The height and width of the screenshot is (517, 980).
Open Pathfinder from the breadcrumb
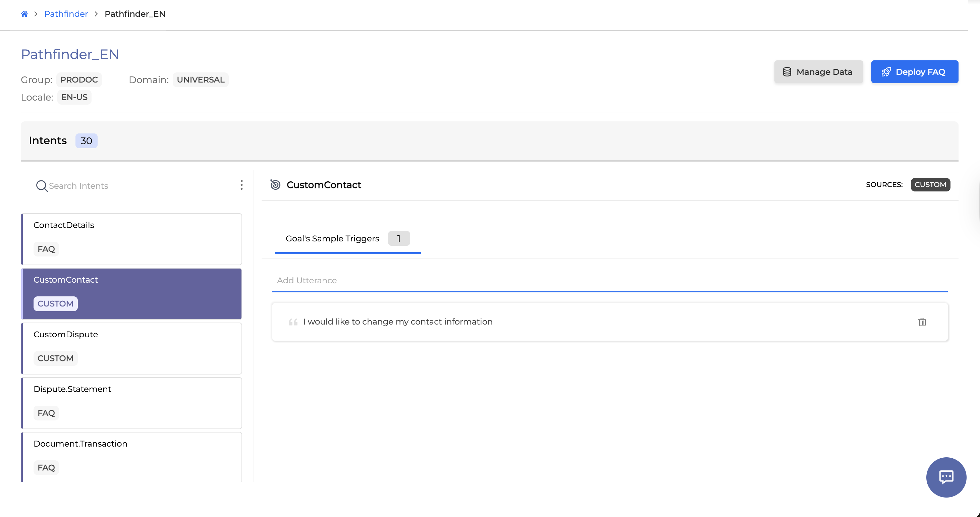(66, 14)
